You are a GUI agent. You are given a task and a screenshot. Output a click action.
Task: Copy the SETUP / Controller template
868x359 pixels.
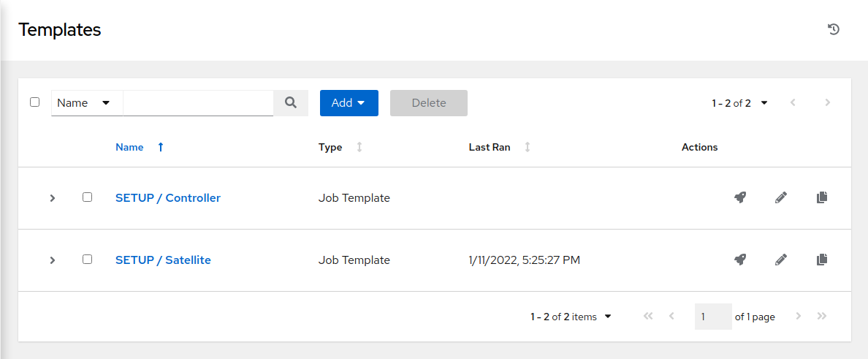coord(821,197)
